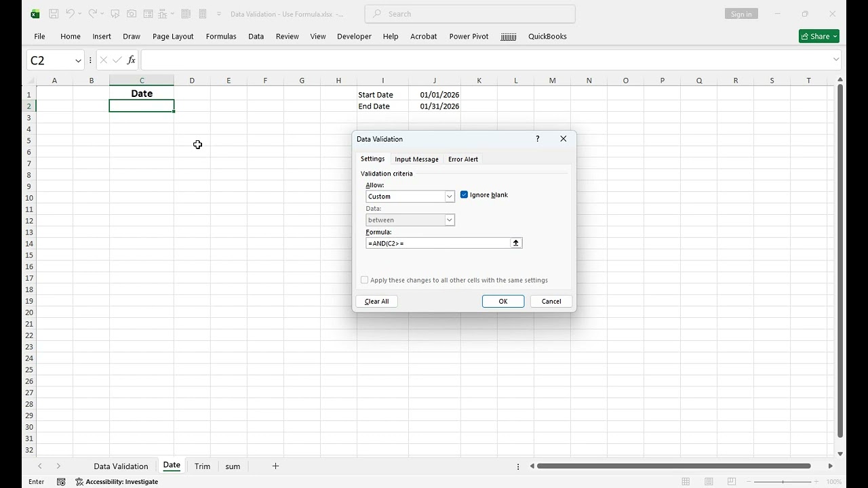The image size is (868, 488).
Task: Open the Developer ribbon tab
Action: 354,37
